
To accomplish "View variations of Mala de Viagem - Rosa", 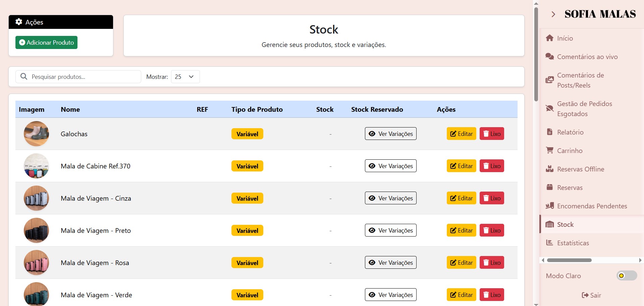I will coord(390,262).
